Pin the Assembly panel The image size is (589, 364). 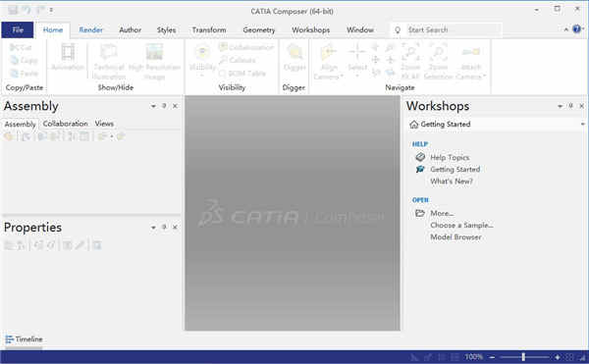point(164,106)
